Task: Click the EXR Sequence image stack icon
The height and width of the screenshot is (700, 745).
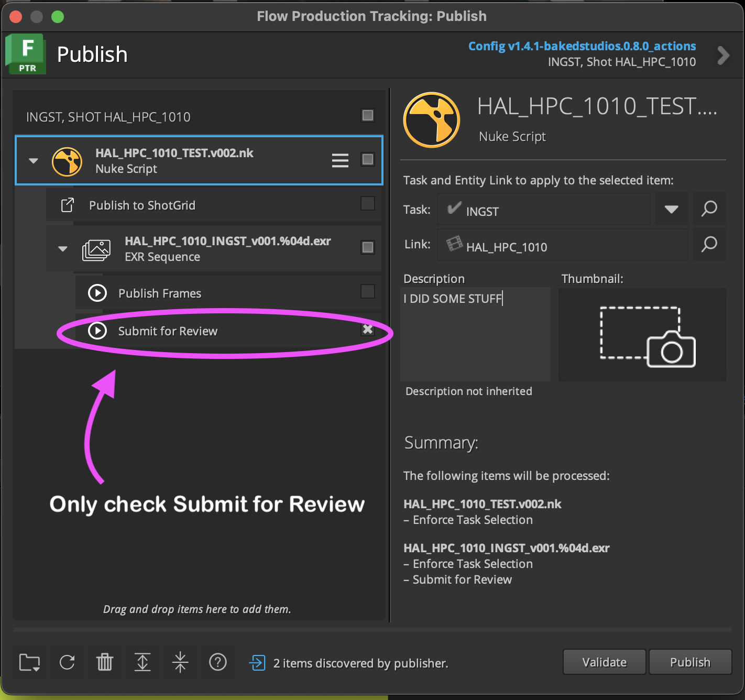Action: pos(96,249)
